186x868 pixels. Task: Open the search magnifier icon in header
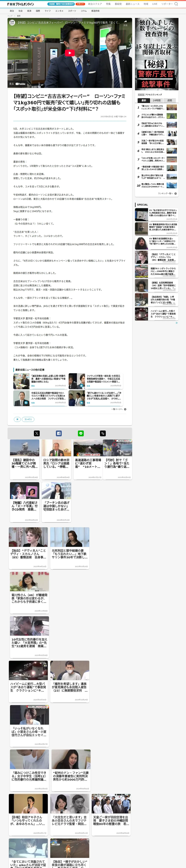click(x=176, y=4)
